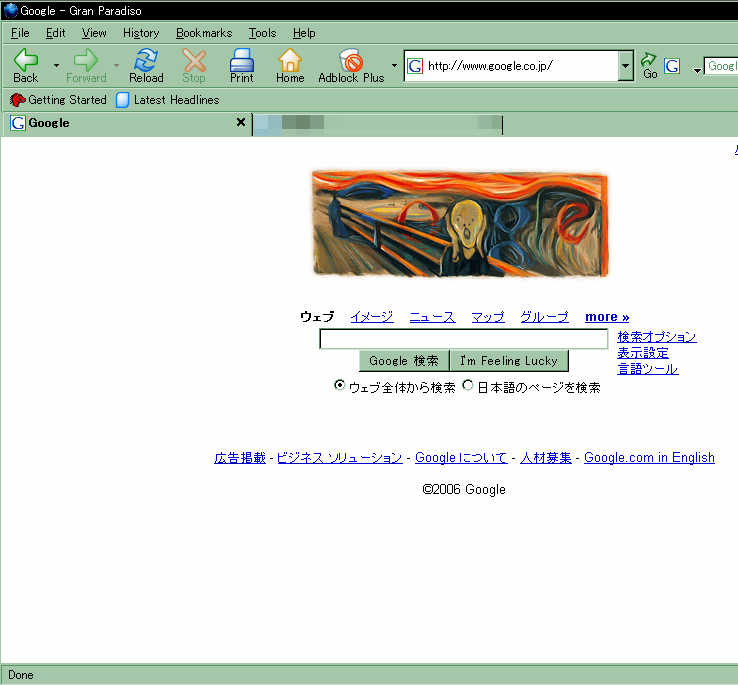Click the Stop loading icon

pyautogui.click(x=194, y=60)
